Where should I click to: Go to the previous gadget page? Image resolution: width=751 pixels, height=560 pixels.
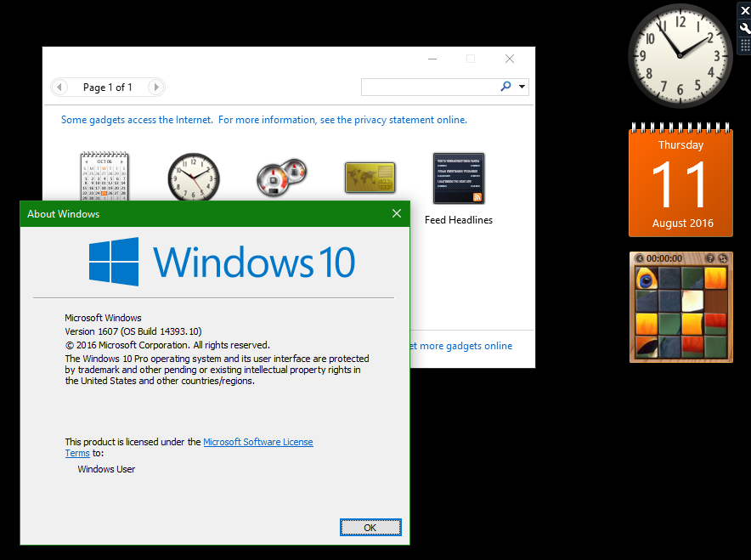59,88
